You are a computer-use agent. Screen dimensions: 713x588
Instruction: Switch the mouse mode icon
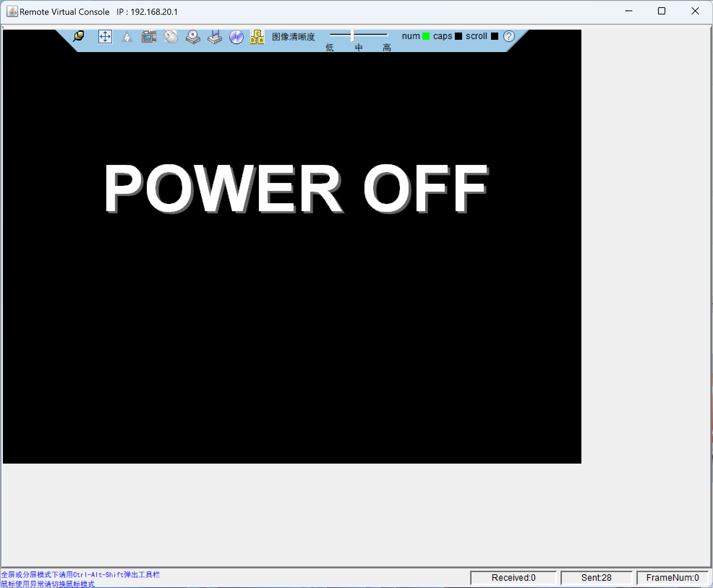171,37
